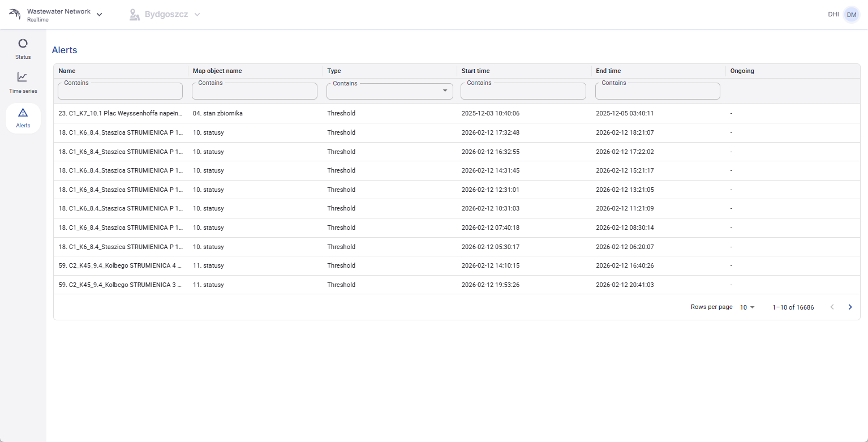Go to next page of alerts
This screenshot has height=442, width=868.
(x=850, y=307)
